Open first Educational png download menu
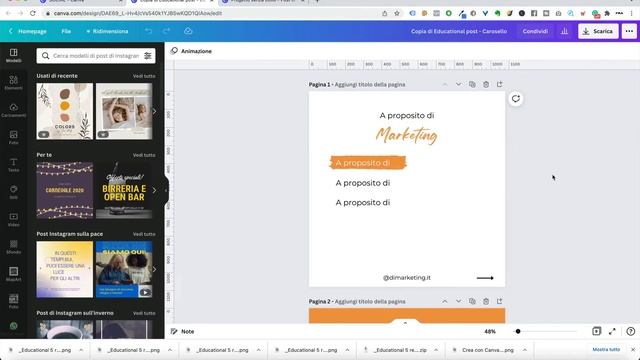 pyautogui.click(x=81, y=350)
